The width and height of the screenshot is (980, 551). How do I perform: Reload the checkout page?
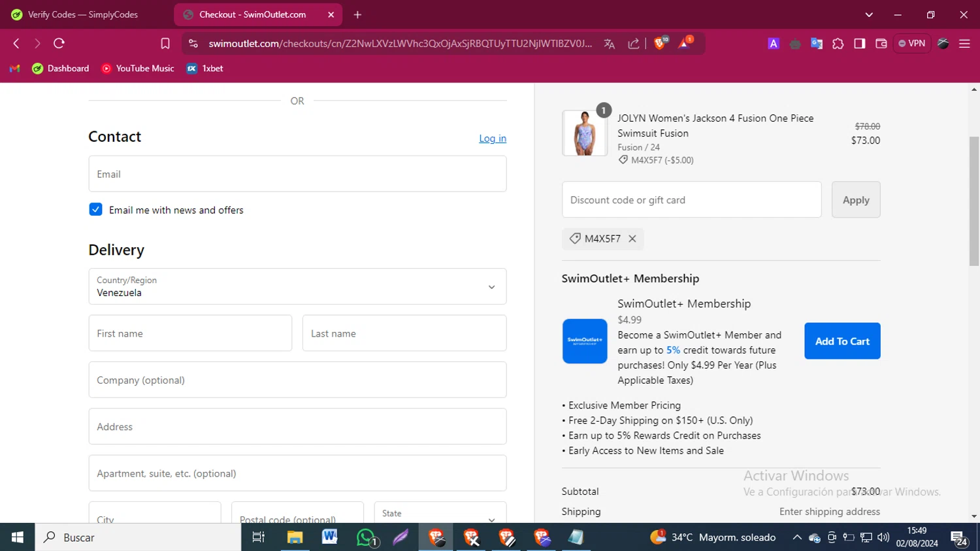coord(59,43)
